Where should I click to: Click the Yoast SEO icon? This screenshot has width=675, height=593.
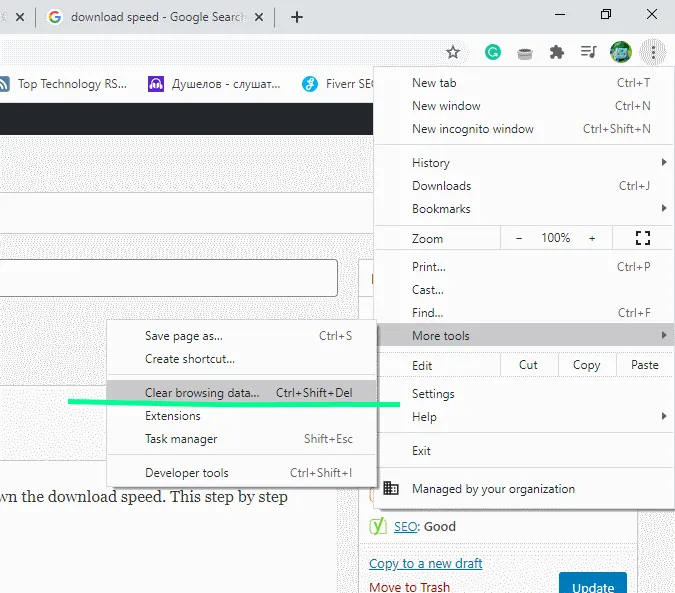point(378,526)
